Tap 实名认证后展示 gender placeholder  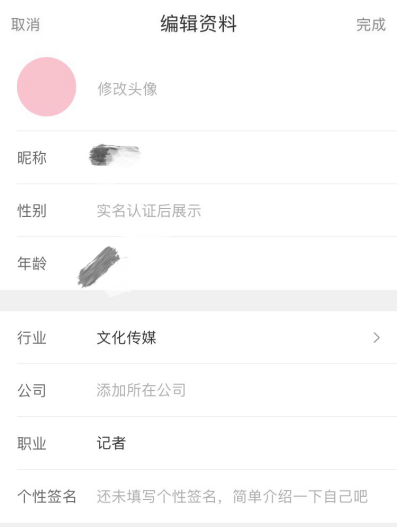[149, 211]
